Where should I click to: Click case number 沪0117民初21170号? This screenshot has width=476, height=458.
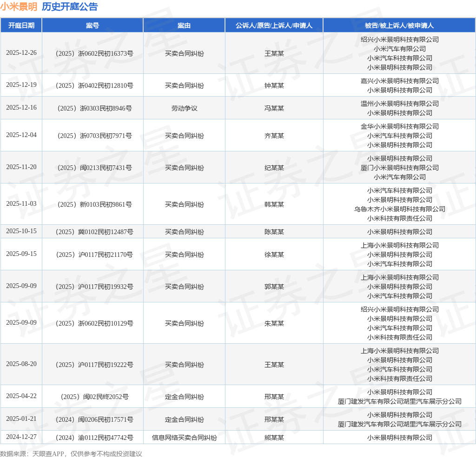94,255
